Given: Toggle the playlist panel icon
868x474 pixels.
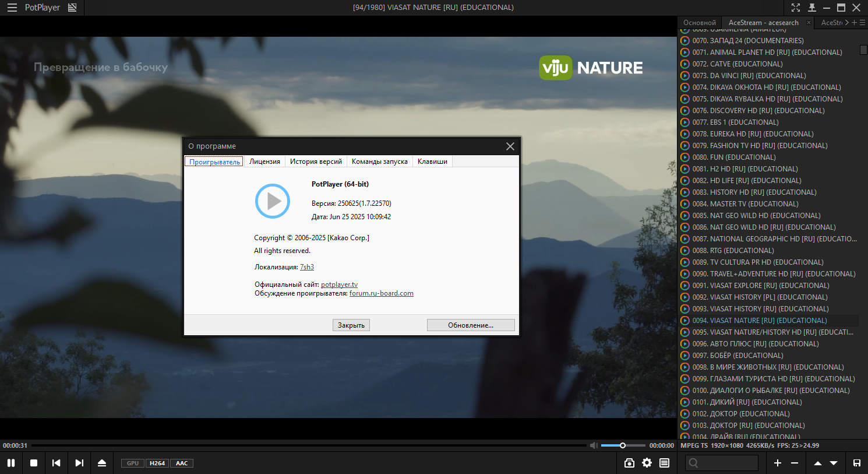Looking at the screenshot, I should tap(664, 463).
